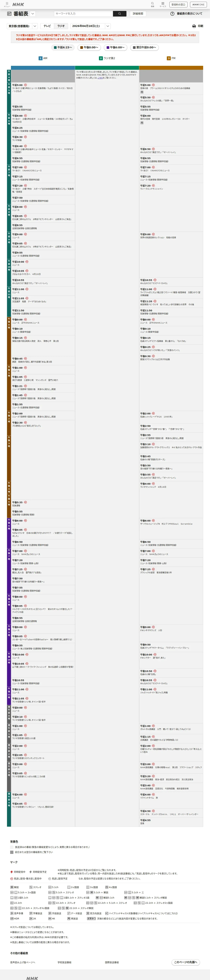
Task: Open FM 午後0:30 歌謡スクランブル program cell
Action: coord(171,382)
